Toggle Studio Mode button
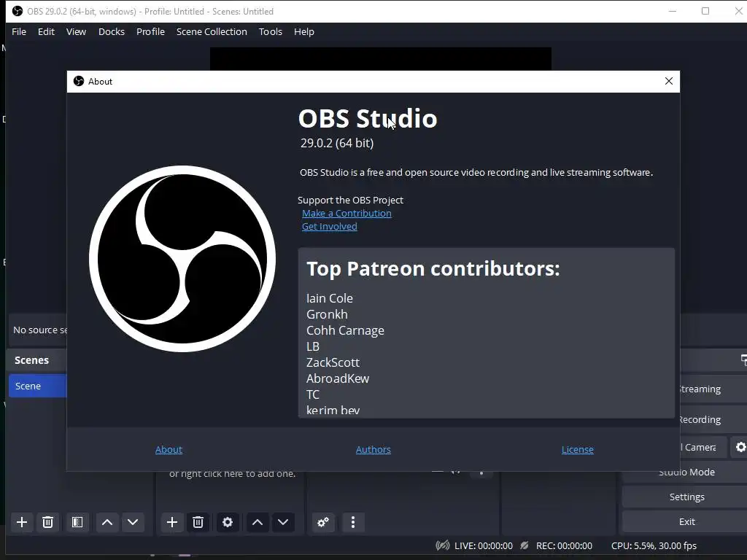Screen dimensions: 747x560 pos(686,472)
